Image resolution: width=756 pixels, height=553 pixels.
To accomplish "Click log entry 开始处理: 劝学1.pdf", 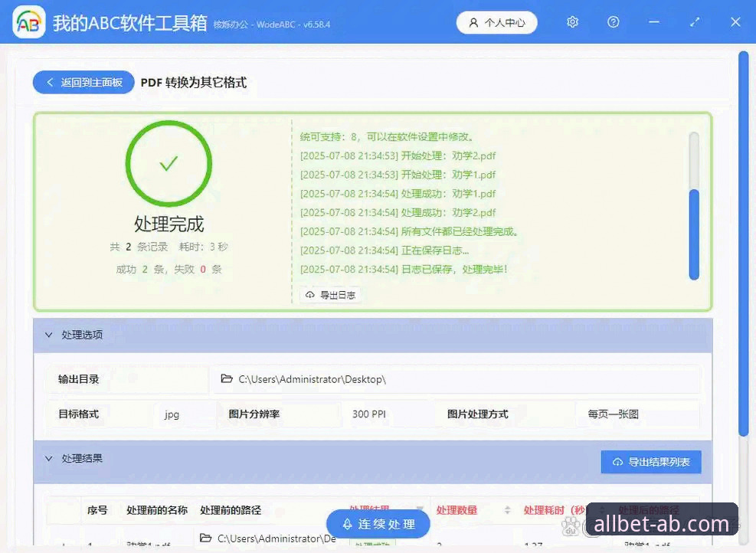I will pos(398,175).
